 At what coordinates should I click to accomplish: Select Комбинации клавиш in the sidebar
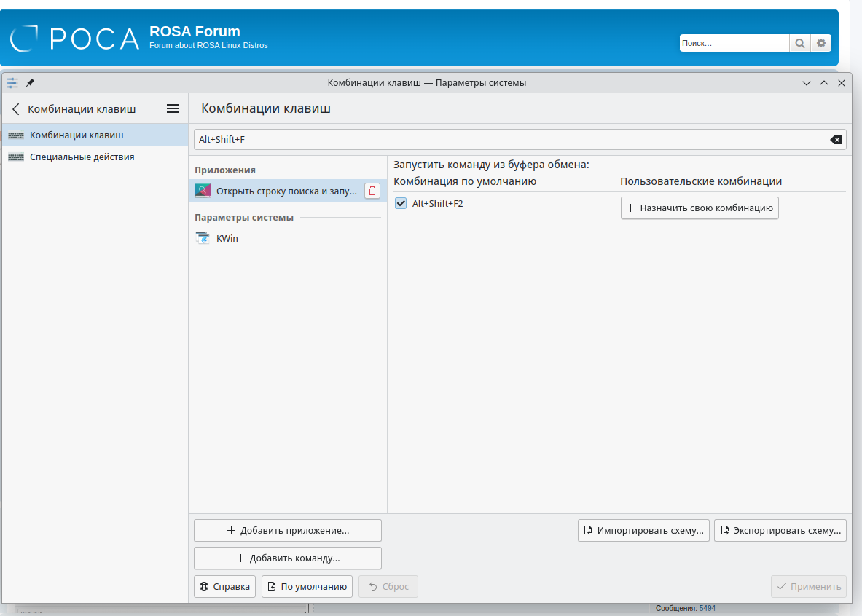[95, 135]
